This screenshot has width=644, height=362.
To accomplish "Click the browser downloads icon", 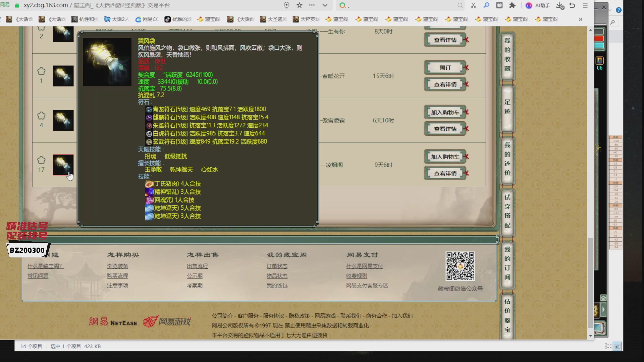I will coord(560,5).
